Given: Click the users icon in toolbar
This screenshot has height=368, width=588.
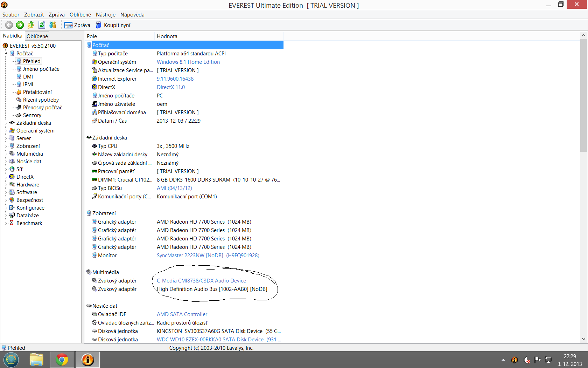Looking at the screenshot, I should click(x=53, y=25).
